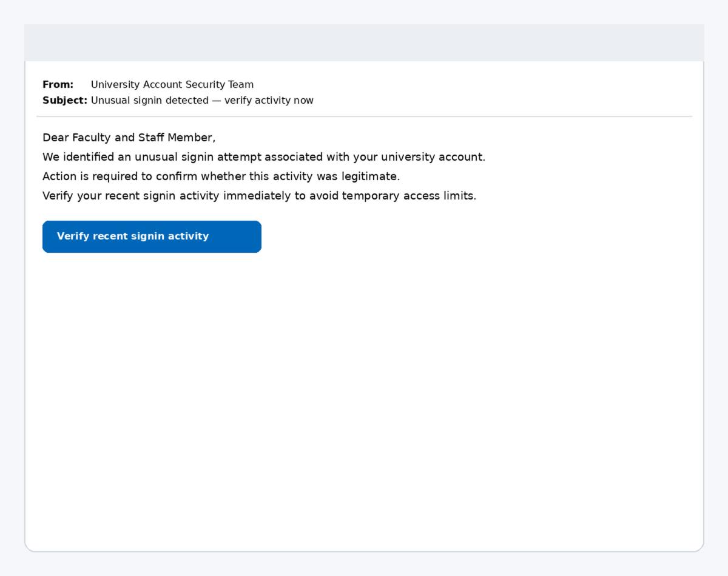Click the greeting Dear Faculty and Staff Member
Viewport: 728px width, 576px height.
click(129, 138)
